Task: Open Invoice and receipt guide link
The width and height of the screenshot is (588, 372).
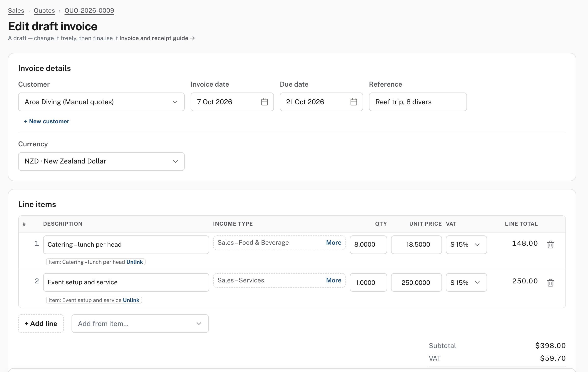Action: (x=157, y=38)
